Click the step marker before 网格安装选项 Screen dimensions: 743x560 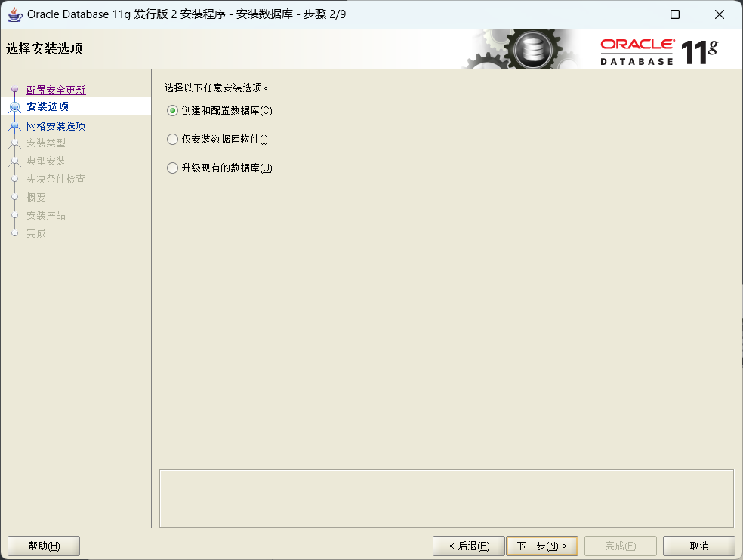click(x=14, y=125)
